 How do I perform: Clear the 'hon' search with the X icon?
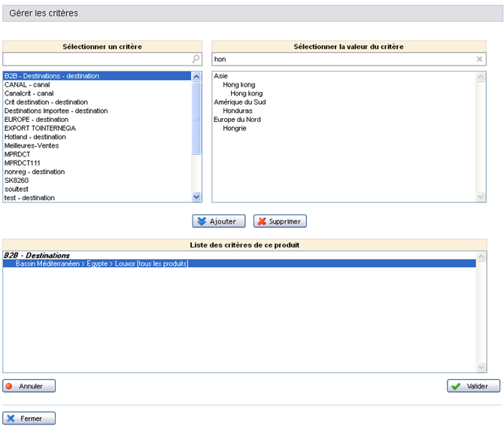pos(479,59)
